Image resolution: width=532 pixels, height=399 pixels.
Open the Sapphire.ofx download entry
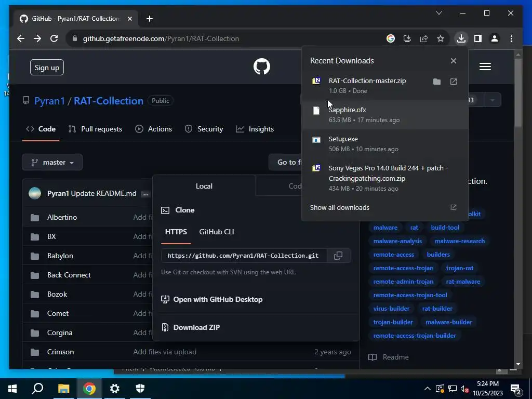click(385, 115)
